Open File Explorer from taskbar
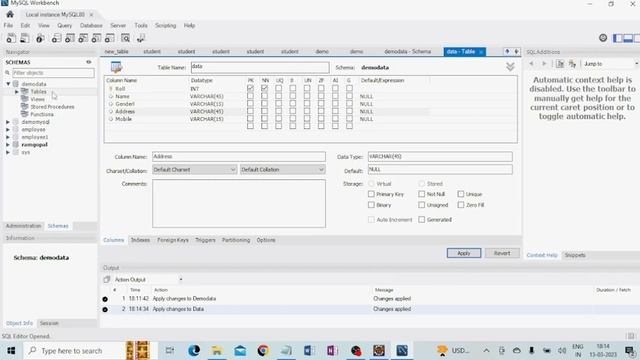 [217, 350]
